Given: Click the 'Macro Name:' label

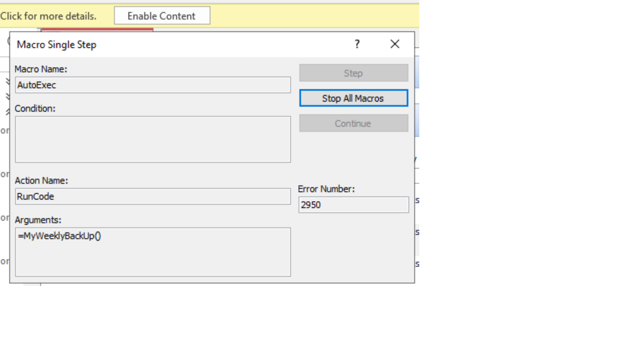Looking at the screenshot, I should coord(41,69).
